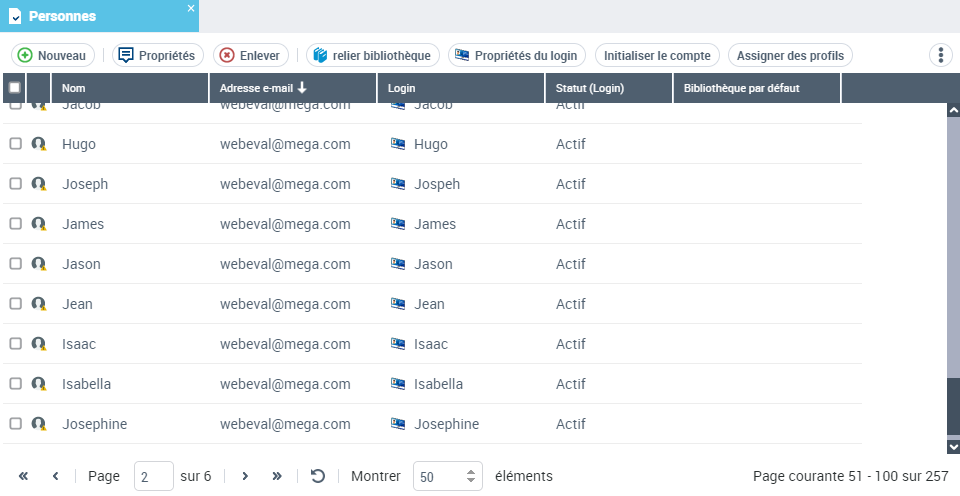
Task: Open Propriétés du login
Action: pos(516,55)
